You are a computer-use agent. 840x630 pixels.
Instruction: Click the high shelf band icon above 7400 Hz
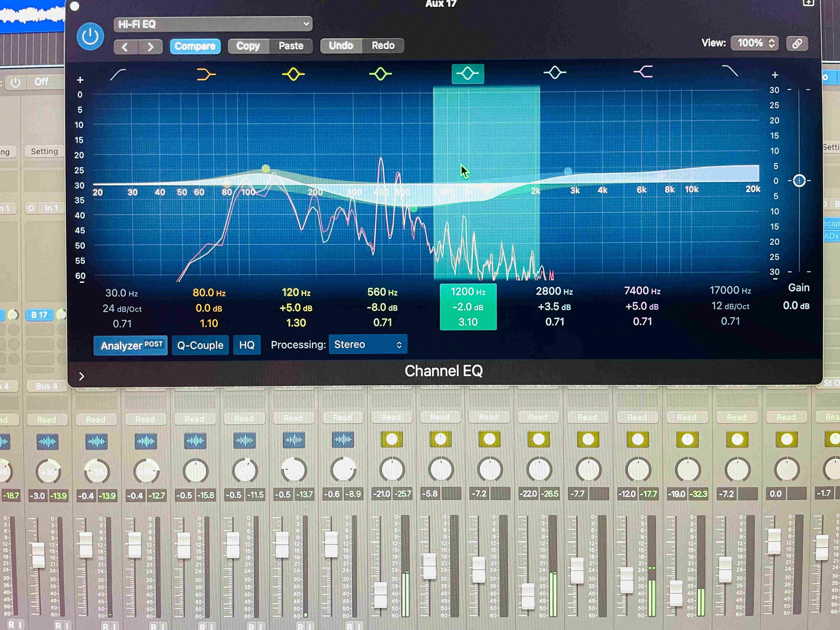point(643,71)
